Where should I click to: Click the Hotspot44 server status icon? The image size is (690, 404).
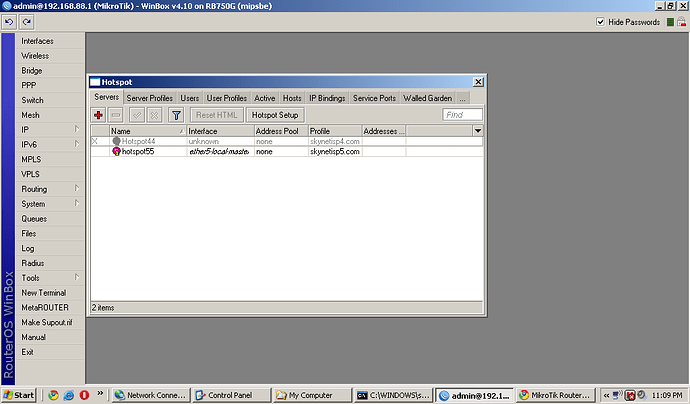click(x=116, y=141)
